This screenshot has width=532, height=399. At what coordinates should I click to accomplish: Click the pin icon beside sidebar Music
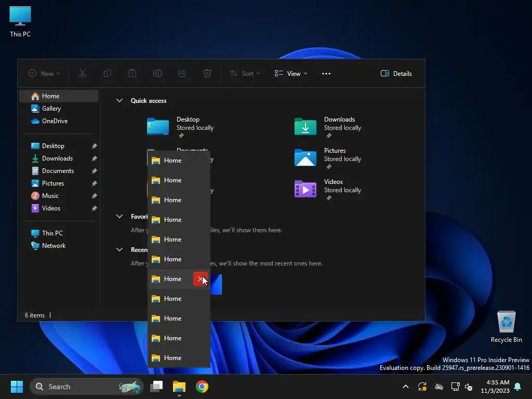pyautogui.click(x=95, y=196)
